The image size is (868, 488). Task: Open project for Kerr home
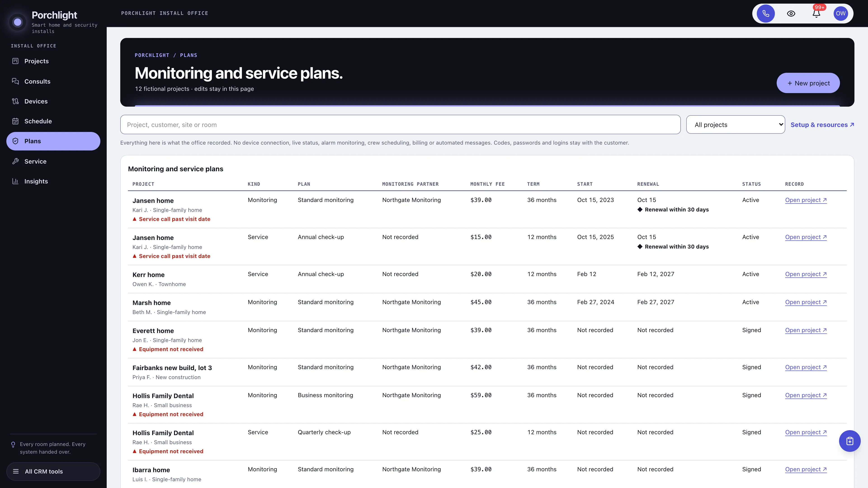pyautogui.click(x=806, y=274)
